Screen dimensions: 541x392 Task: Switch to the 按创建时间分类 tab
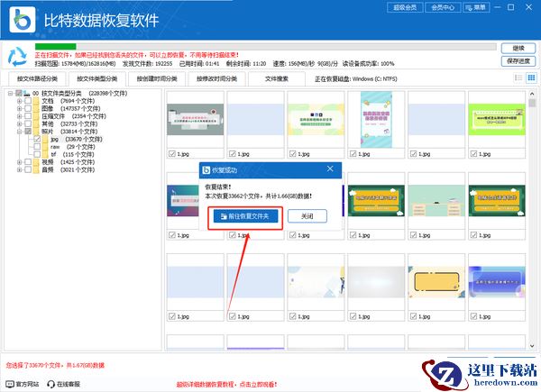[x=157, y=79]
